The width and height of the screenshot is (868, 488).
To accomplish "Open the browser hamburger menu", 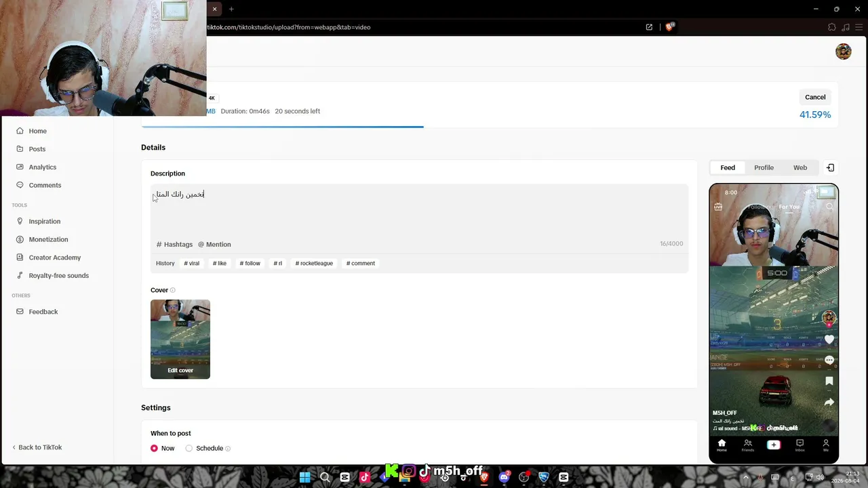I will click(x=859, y=27).
